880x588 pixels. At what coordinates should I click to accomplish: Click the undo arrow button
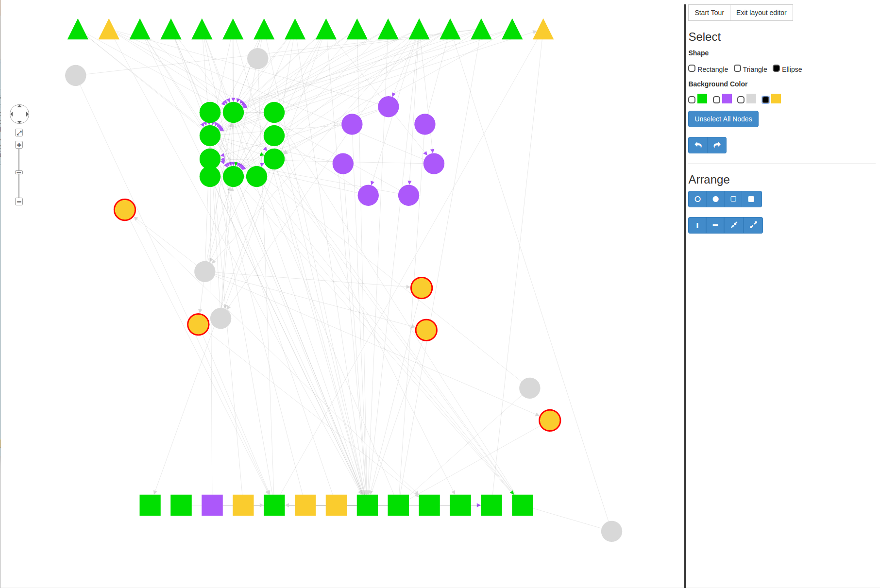(698, 145)
